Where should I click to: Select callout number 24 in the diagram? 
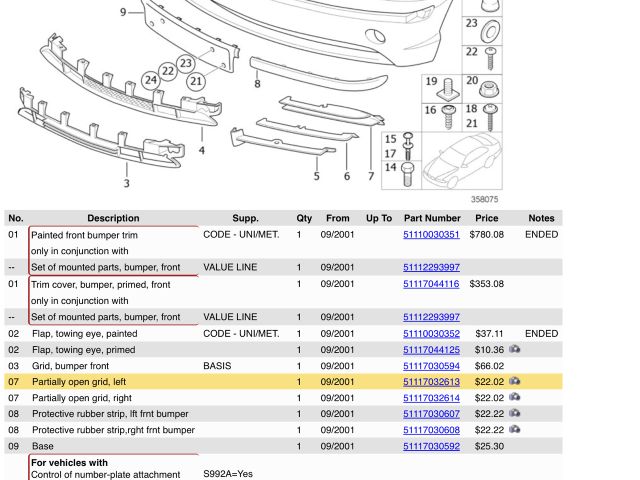point(151,80)
